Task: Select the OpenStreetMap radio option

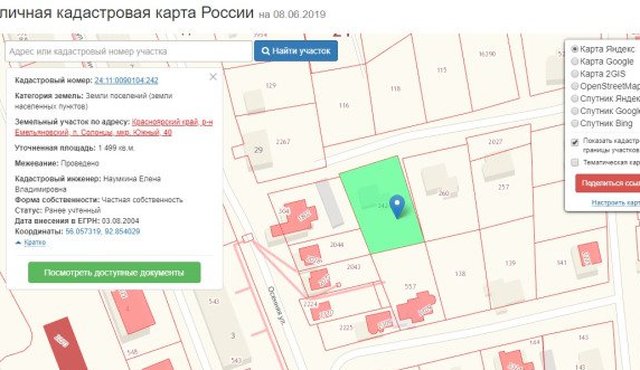Action: (x=575, y=86)
